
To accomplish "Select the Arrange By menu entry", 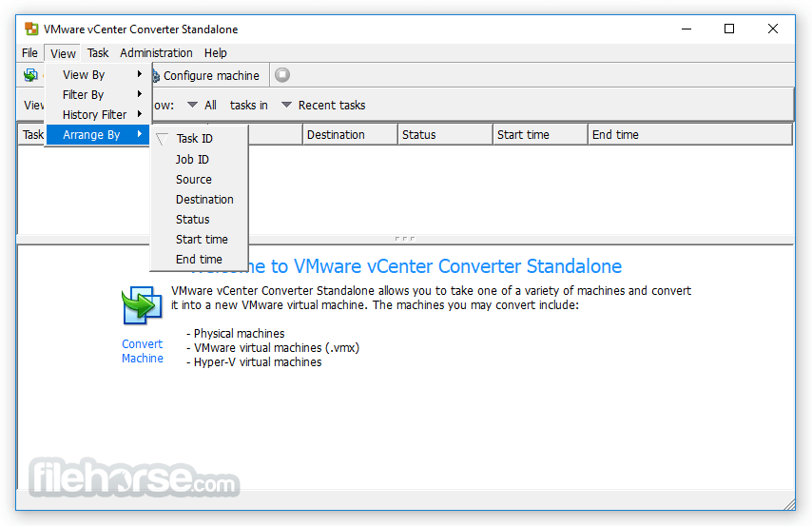I will (x=98, y=135).
